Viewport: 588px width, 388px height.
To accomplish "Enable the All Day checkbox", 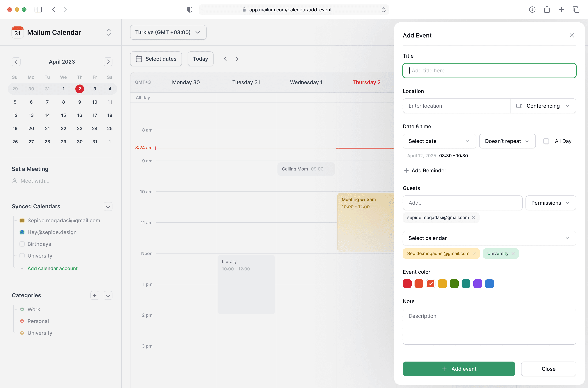I will [546, 141].
